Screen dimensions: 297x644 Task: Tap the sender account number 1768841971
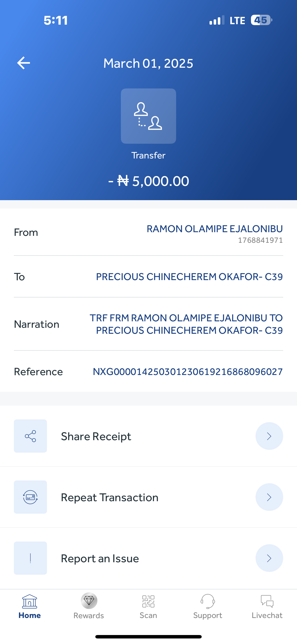coord(260,240)
